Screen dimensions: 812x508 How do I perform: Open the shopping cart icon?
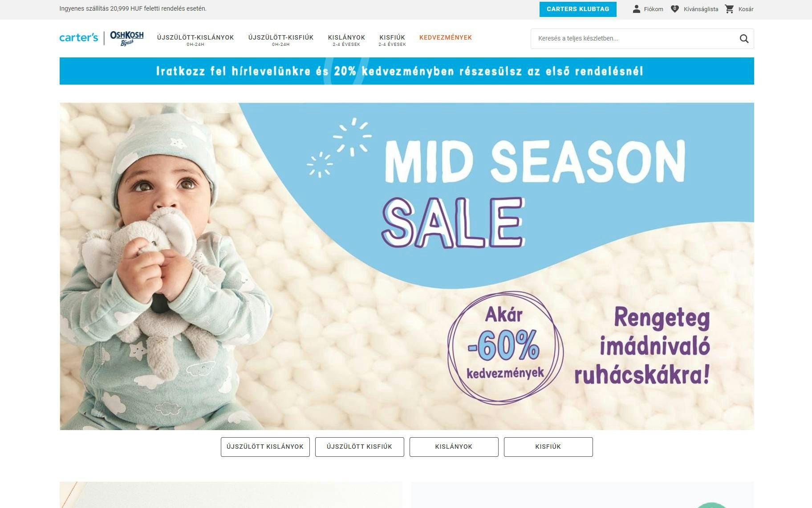[x=729, y=9]
